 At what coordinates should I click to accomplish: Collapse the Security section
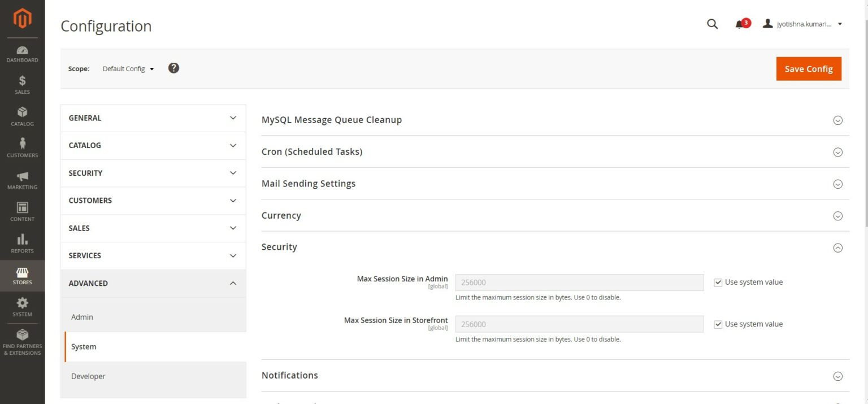click(555, 247)
